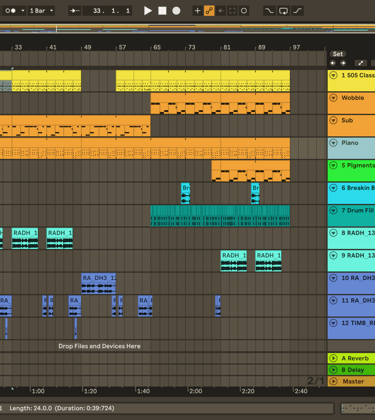Click Drop Files and Devices Here area
Screen dimensions: 375x420
[99, 346]
